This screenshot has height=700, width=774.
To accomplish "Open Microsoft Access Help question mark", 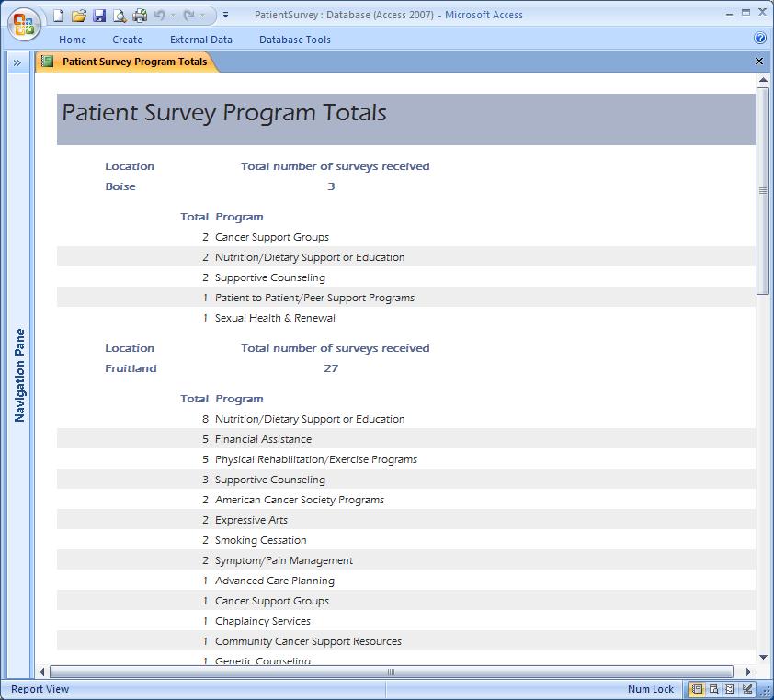I will click(x=760, y=39).
